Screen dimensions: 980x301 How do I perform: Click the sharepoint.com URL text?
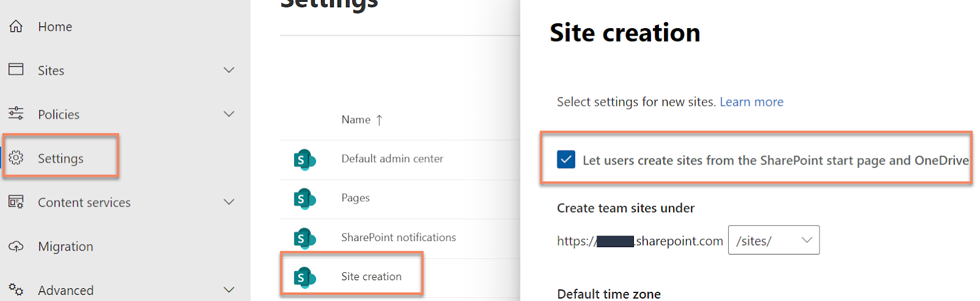[640, 241]
